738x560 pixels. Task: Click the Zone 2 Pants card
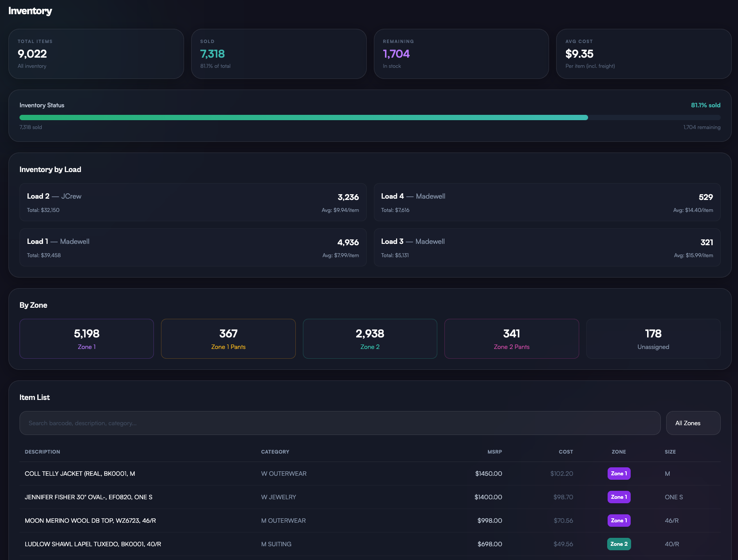tap(511, 338)
